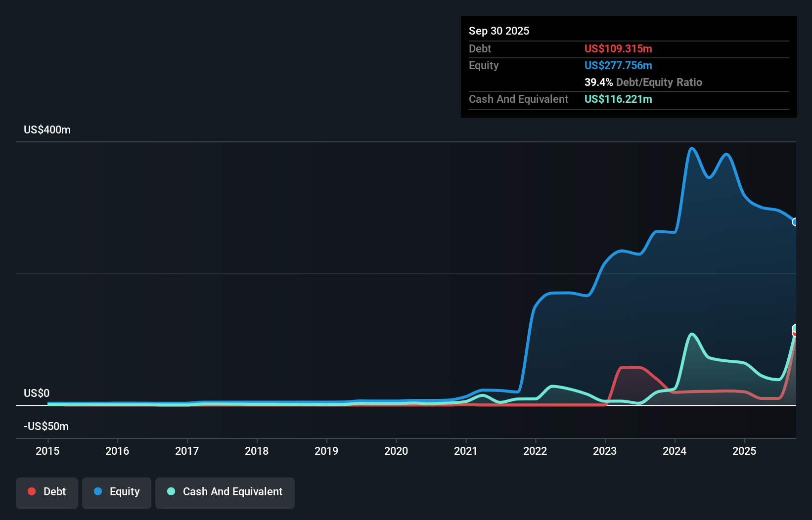Click the US$116.221m cash value in tooltip
This screenshot has height=520, width=812.
pos(618,99)
